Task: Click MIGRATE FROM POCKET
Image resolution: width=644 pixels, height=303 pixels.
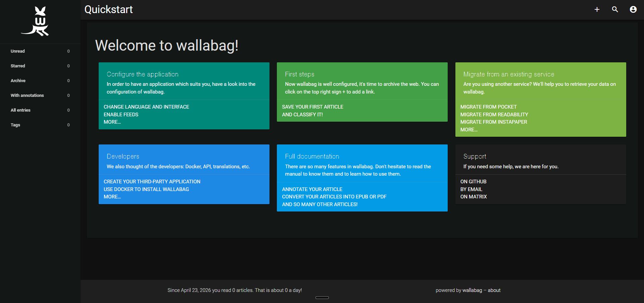Action: pos(488,107)
